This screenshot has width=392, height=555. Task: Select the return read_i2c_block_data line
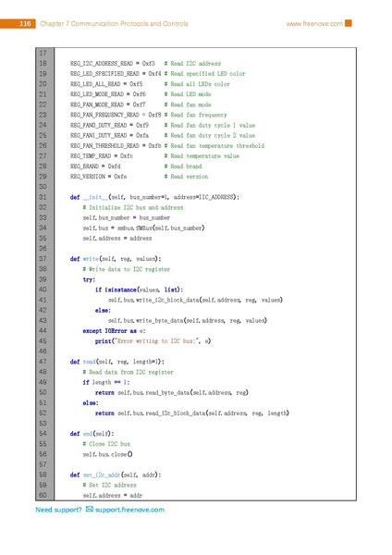point(192,413)
